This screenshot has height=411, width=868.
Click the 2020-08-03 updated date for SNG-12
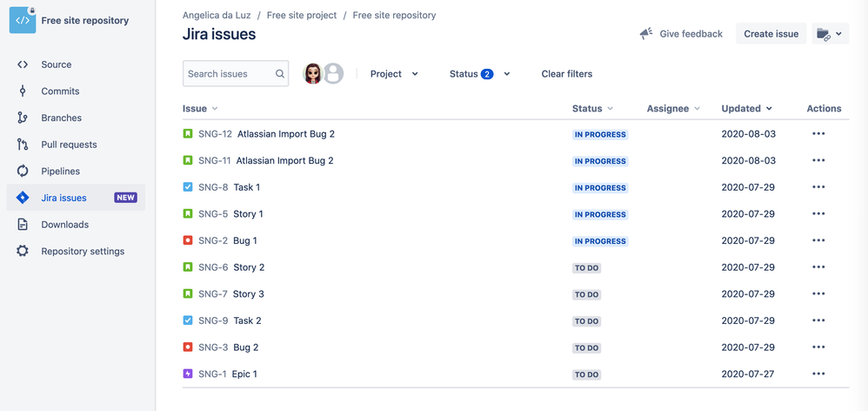[x=749, y=133]
